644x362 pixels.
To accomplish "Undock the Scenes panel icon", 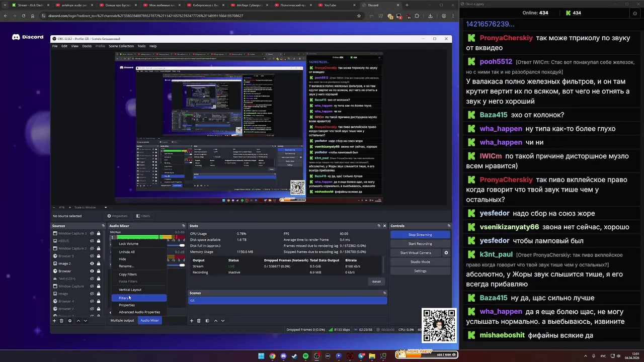I will coord(384,293).
